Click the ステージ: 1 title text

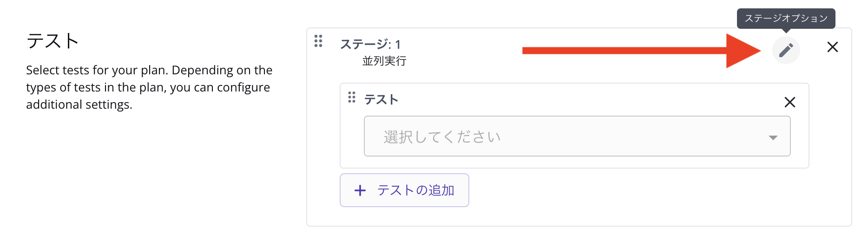pyautogui.click(x=370, y=44)
